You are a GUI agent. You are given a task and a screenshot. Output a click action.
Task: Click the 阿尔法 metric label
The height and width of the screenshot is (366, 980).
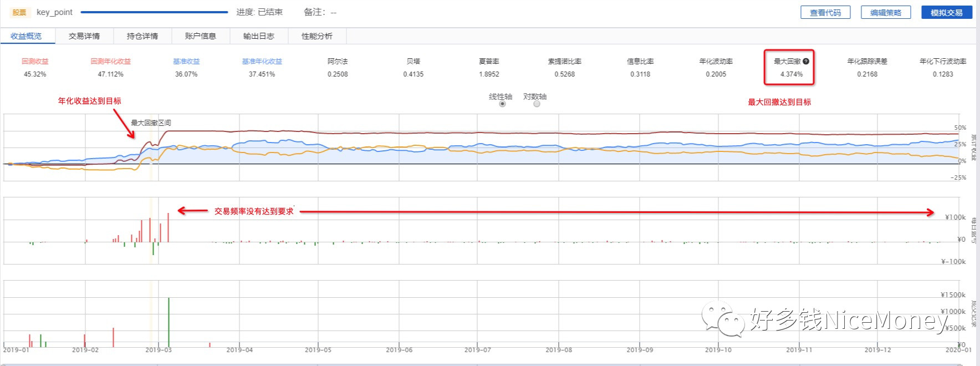coord(338,62)
